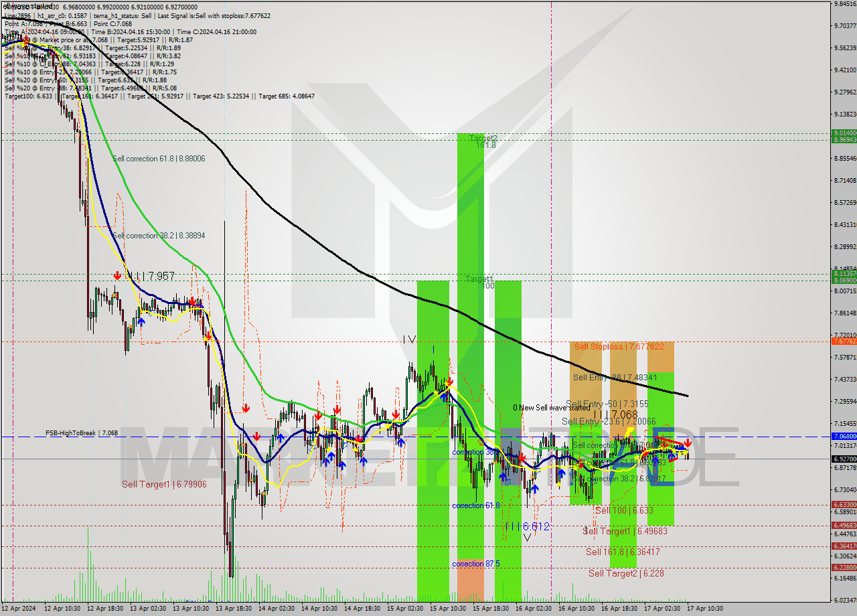This screenshot has width=857, height=616.
Task: Click the red 7.6776 stoploss price tag
Action: pos(844,341)
